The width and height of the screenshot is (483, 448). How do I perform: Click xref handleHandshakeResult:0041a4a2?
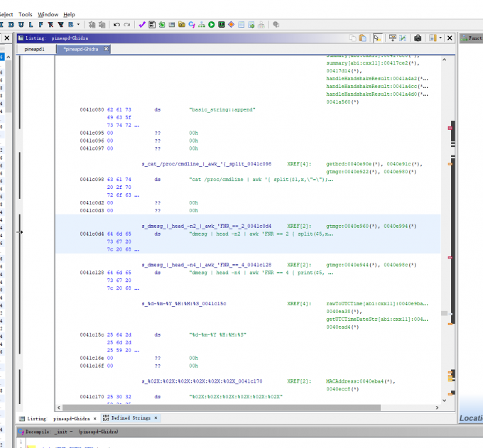coord(376,79)
